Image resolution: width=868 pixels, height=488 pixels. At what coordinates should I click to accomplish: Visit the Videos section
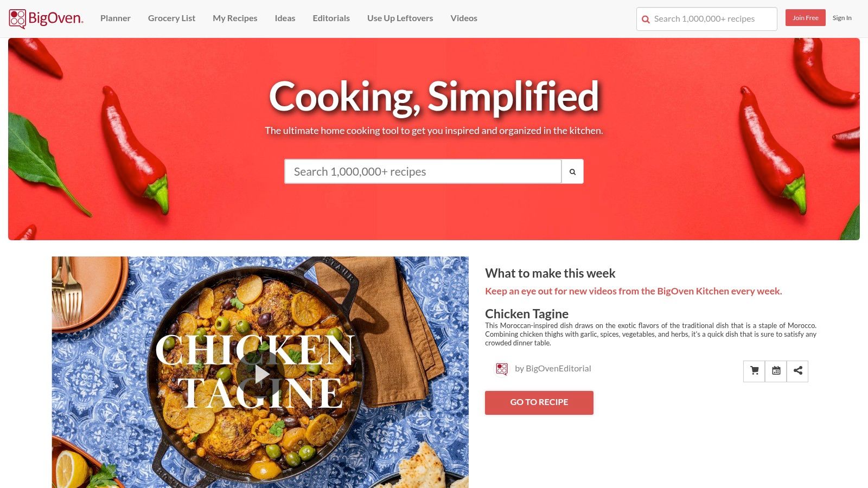[464, 18]
